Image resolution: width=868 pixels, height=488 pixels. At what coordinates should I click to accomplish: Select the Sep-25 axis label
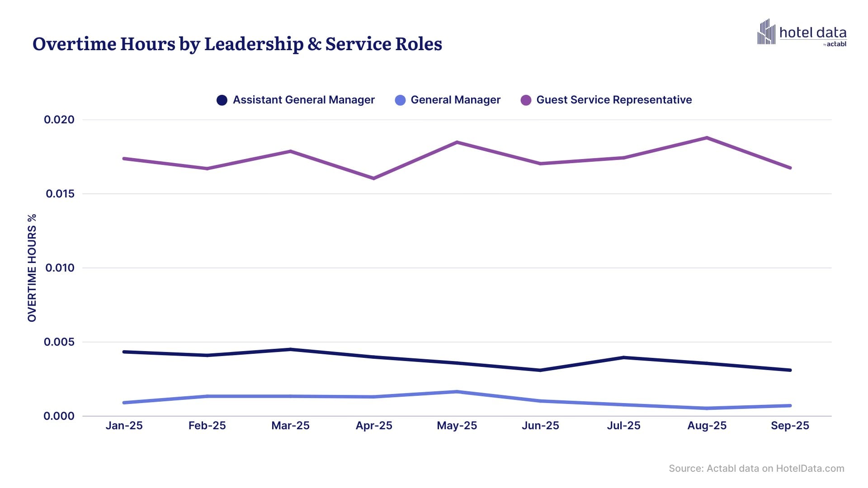click(790, 426)
